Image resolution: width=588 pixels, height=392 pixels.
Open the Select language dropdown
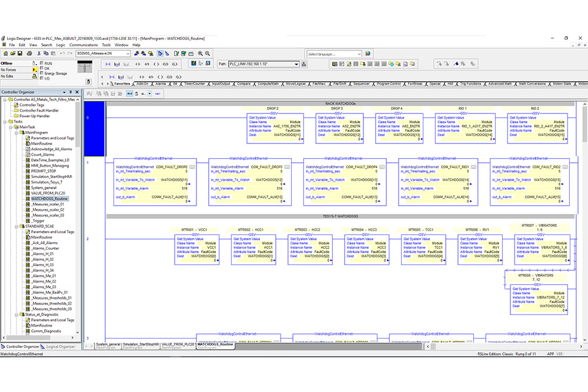(x=359, y=54)
